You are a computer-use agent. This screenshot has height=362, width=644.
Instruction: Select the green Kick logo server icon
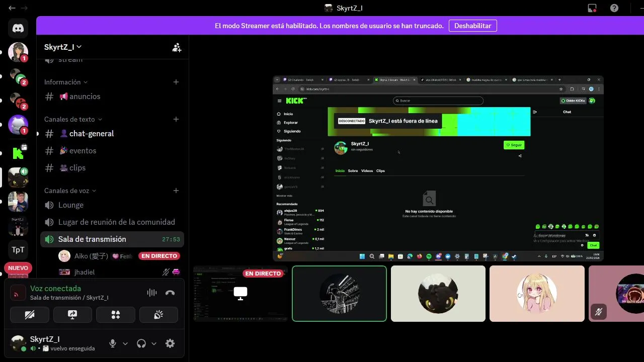(18, 152)
